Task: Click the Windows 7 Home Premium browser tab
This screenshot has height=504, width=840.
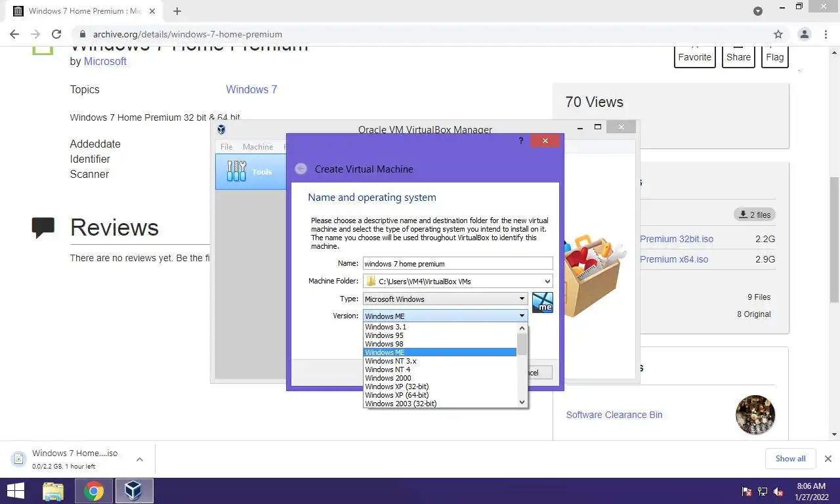Action: click(83, 11)
